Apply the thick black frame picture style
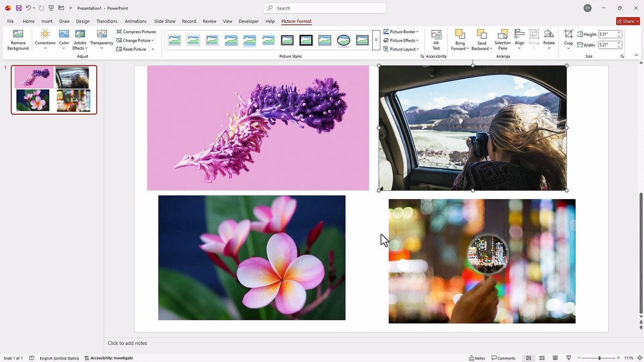Screen dimensions: 644x362 point(306,40)
